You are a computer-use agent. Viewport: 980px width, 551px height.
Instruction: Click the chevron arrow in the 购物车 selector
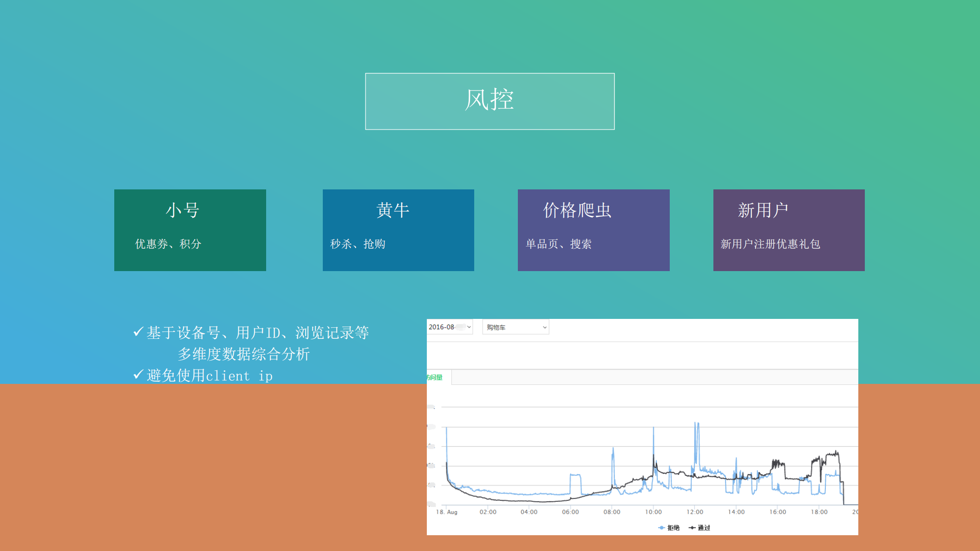tap(544, 327)
